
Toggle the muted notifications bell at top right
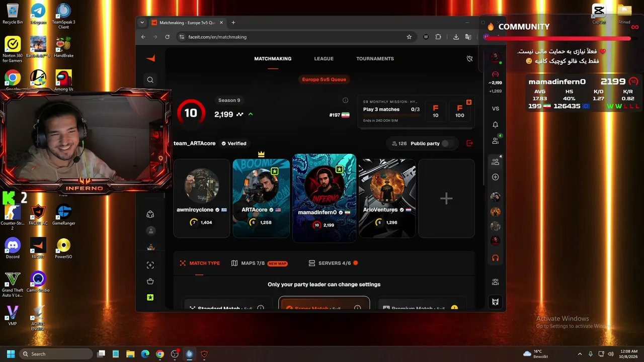[x=469, y=59]
